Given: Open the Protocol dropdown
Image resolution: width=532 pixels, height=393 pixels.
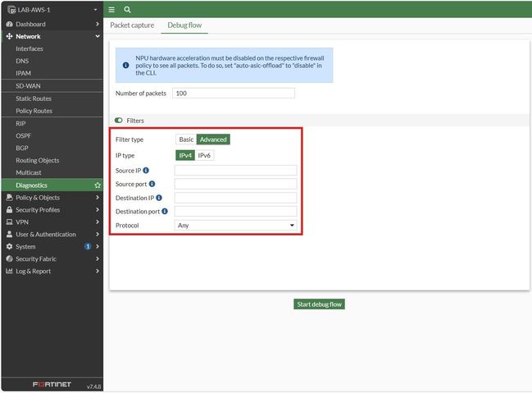Looking at the screenshot, I should point(235,225).
